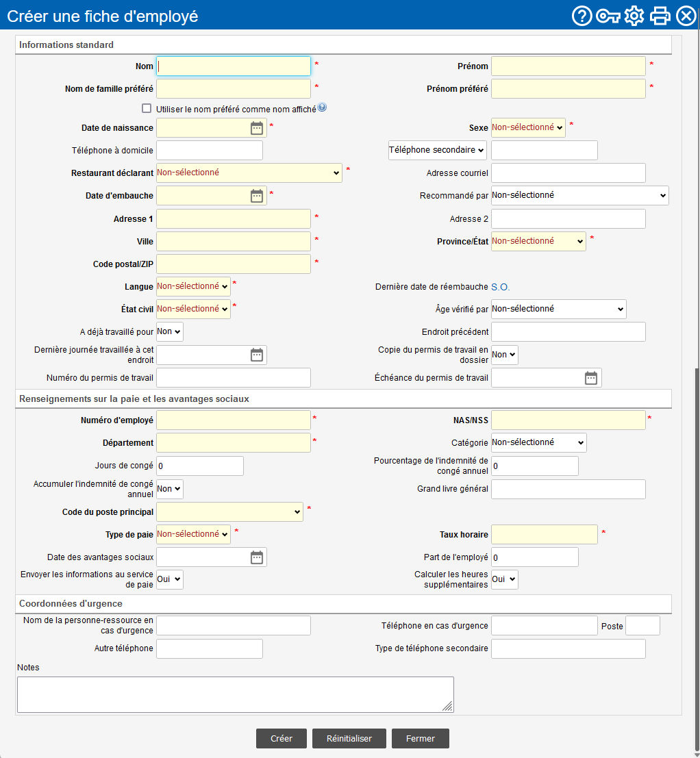Viewport: 700px width, 758px height.
Task: Open the Téléphone secondaire type dropdown
Action: coord(437,151)
